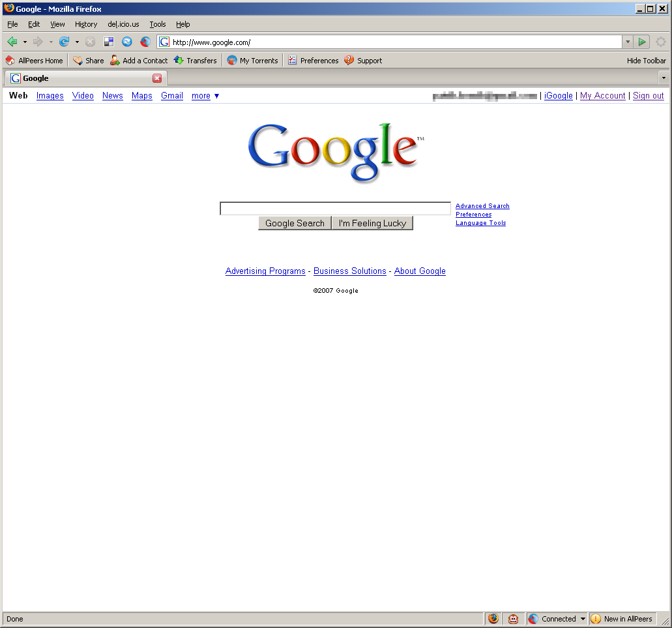Open the del.icio.us menu
Viewport: 672px width, 628px height.
click(123, 24)
